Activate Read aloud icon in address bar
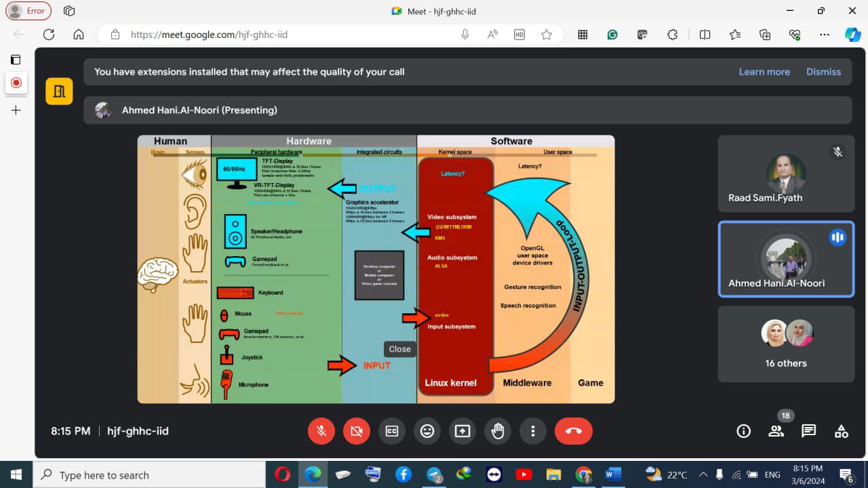Viewport: 868px width, 488px height. click(x=493, y=35)
